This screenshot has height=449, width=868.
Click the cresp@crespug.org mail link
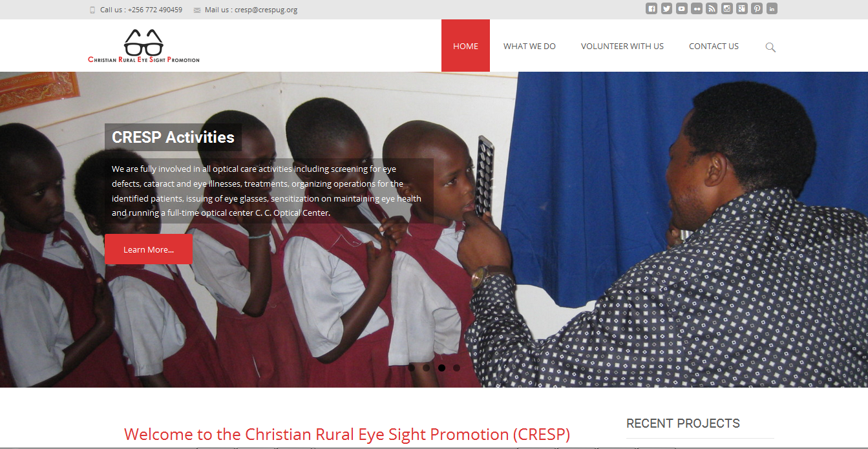[266, 10]
